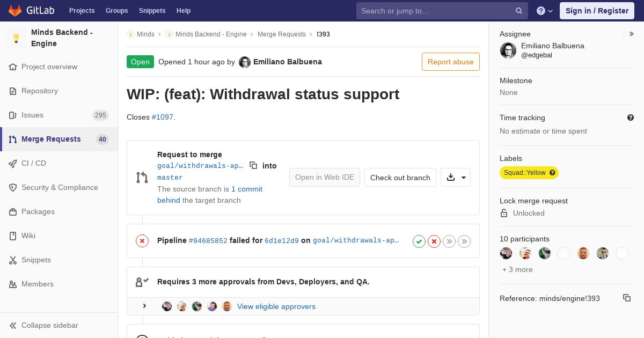Copy the source branch name icon
Viewport: 644px width, 338px height.
tap(253, 165)
